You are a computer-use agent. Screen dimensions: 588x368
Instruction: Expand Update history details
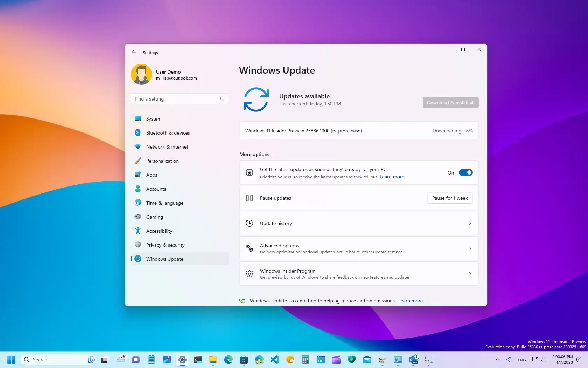[470, 223]
